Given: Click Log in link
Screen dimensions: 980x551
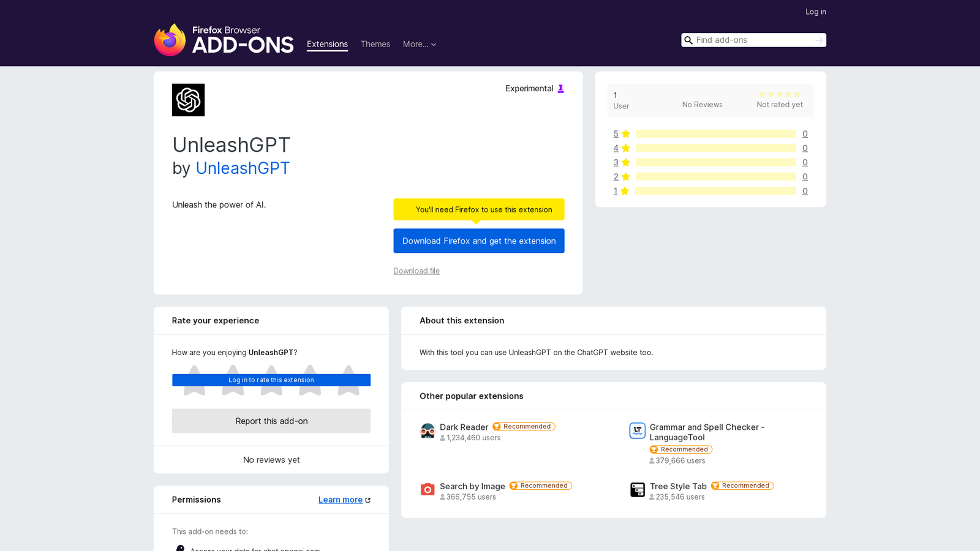Looking at the screenshot, I should tap(816, 12).
